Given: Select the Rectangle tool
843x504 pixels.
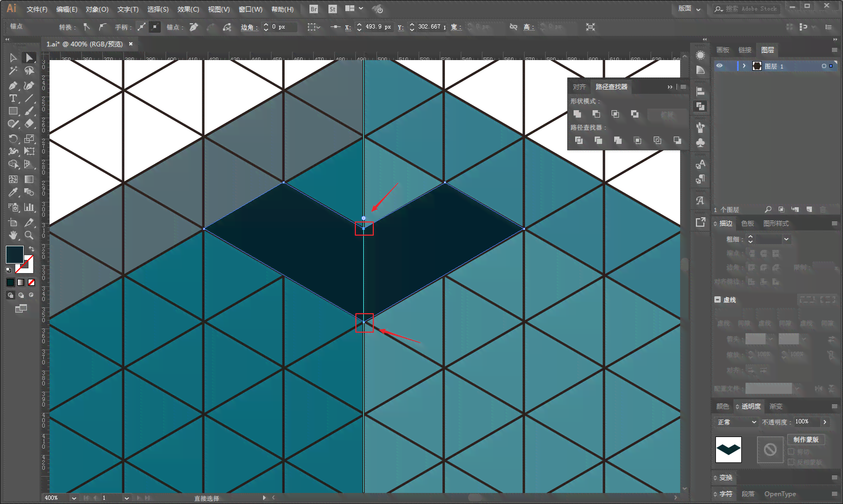Looking at the screenshot, I should [x=13, y=111].
